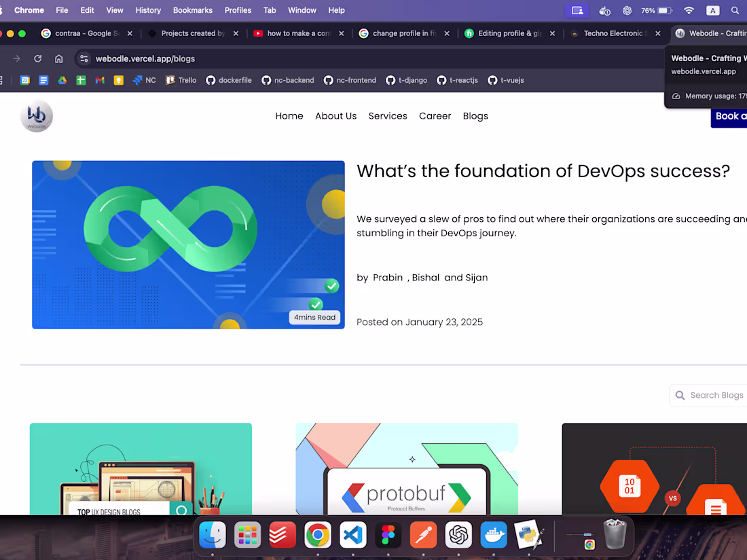
Task: Click the battery status in the menu bar
Action: (x=657, y=10)
